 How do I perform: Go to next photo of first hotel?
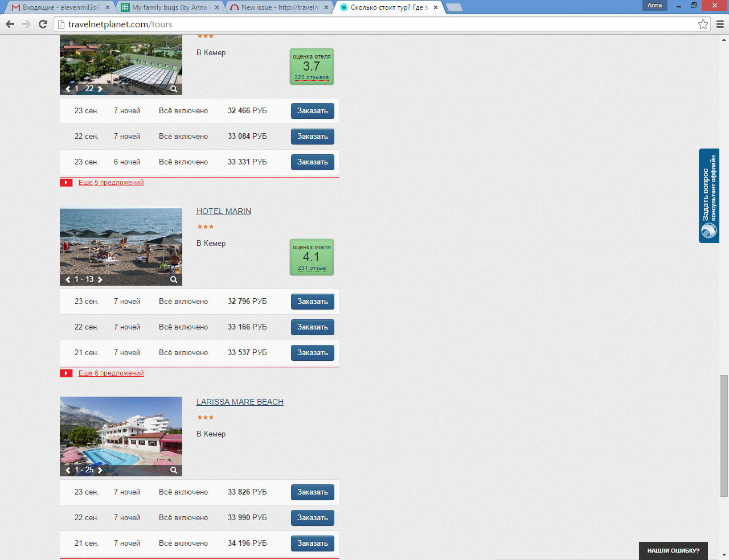click(x=100, y=89)
